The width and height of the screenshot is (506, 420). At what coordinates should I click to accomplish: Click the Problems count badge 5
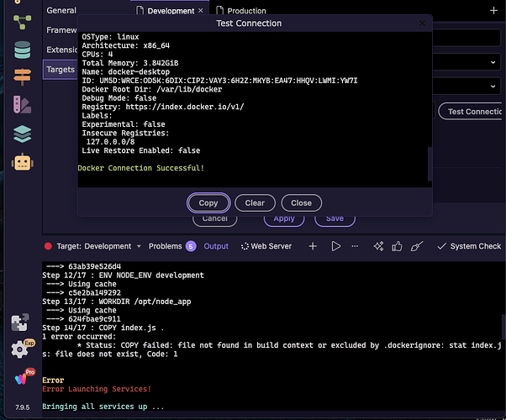tap(191, 247)
